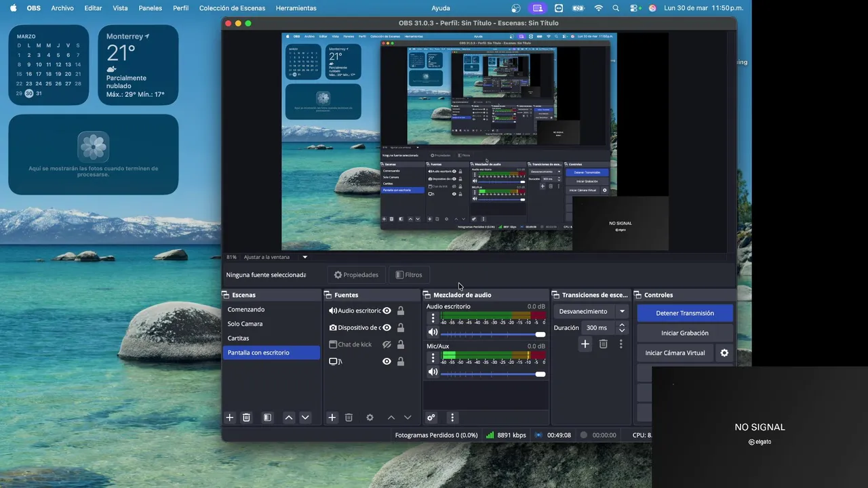Hide the display capture source in Fuentes
Viewport: 868px width, 488px height.
387,361
